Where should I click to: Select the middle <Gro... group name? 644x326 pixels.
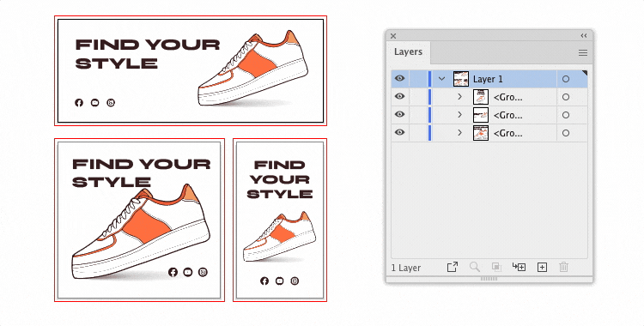[x=508, y=115]
